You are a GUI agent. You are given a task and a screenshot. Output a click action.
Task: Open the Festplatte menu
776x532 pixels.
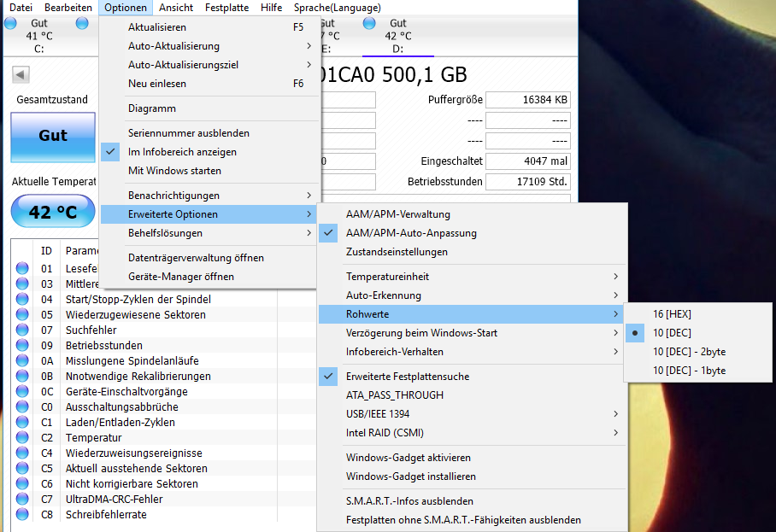(x=227, y=8)
